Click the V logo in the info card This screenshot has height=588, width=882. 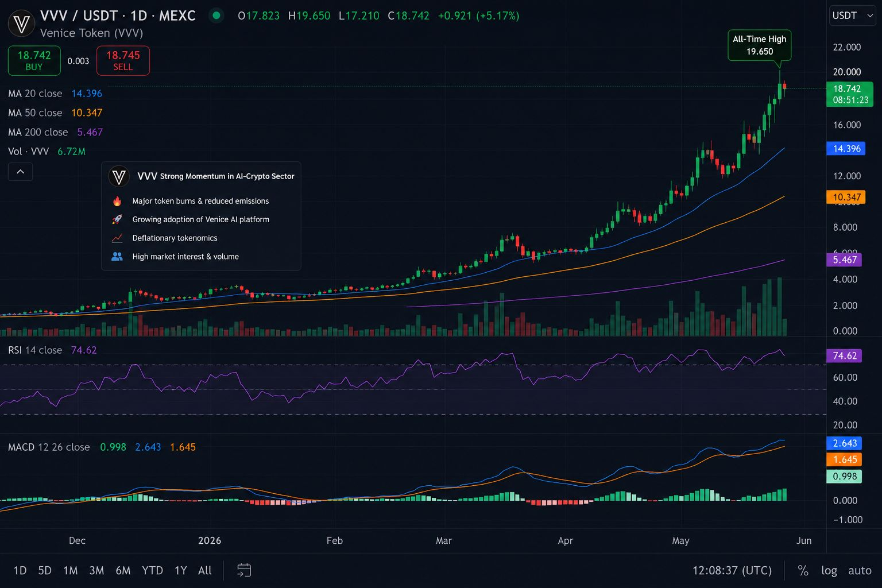tap(119, 176)
